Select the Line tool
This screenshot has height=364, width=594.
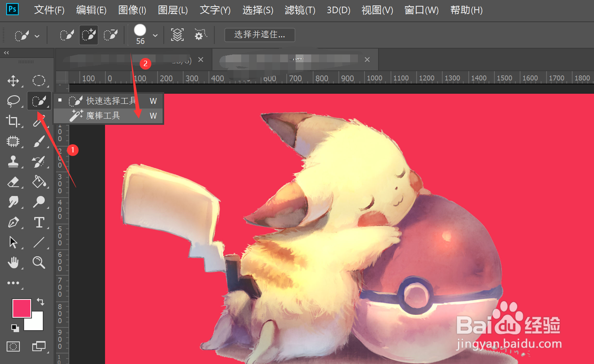(x=39, y=242)
